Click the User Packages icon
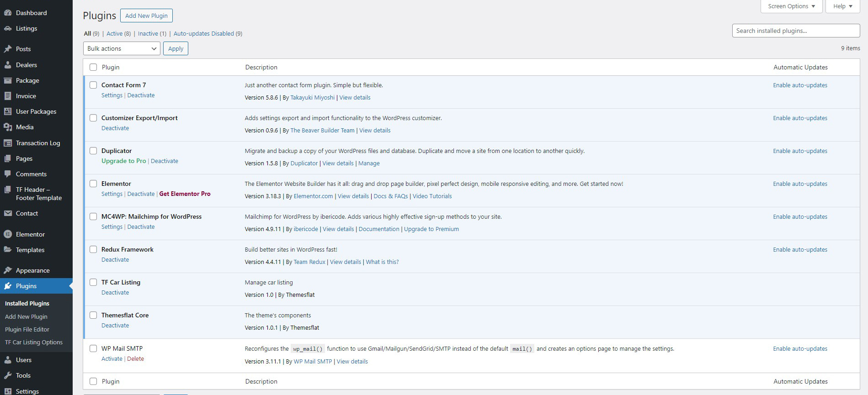Screen dimensions: 868x395 8,111
